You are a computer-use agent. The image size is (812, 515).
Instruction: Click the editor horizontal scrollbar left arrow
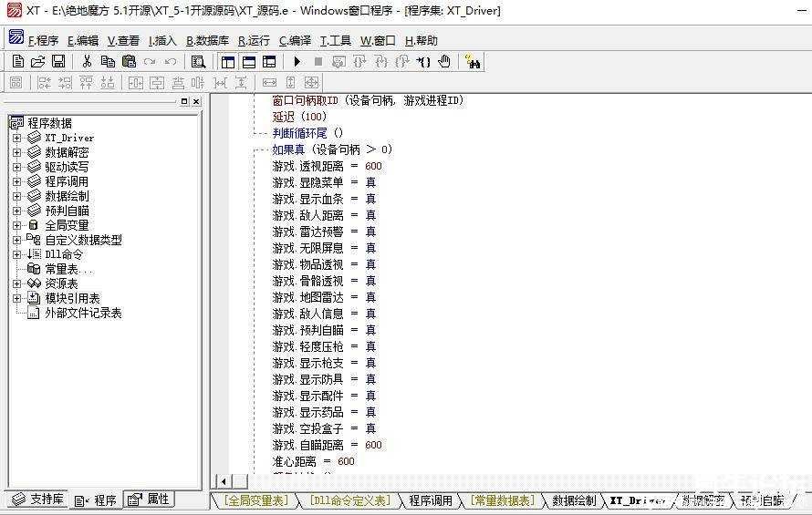coord(224,481)
